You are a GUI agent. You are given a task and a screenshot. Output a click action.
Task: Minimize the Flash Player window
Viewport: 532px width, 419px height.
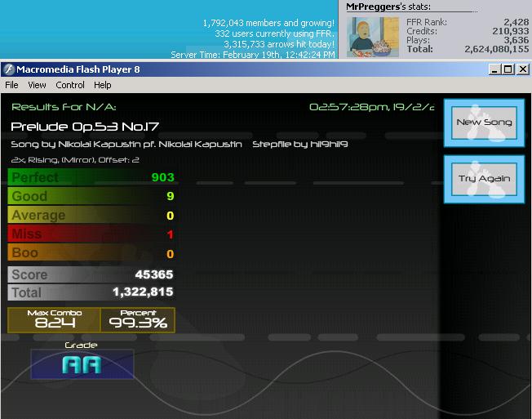[x=494, y=69]
